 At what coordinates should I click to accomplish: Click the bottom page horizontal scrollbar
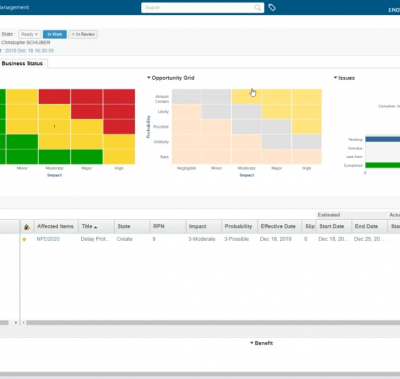tap(200, 374)
